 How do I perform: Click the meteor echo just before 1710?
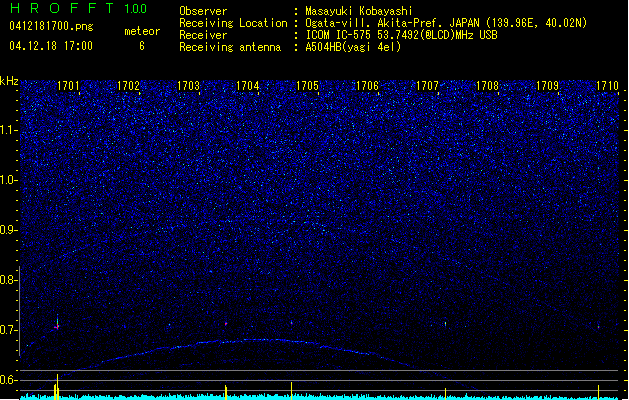click(x=598, y=327)
